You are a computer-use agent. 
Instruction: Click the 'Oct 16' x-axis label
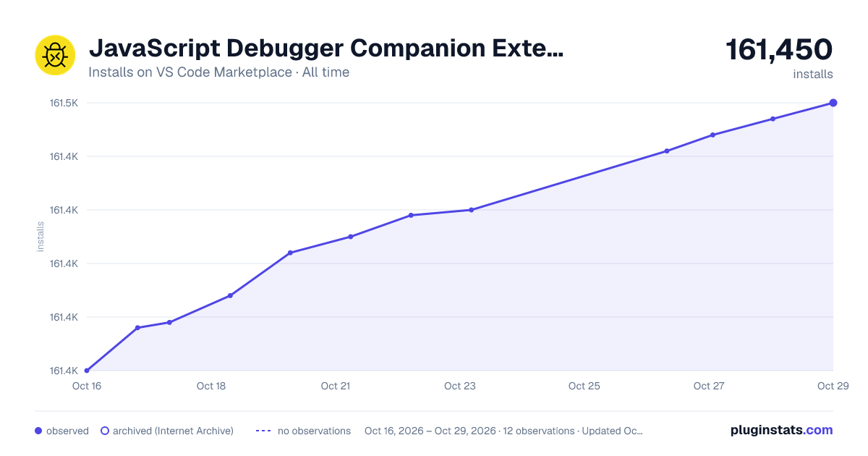pos(87,386)
